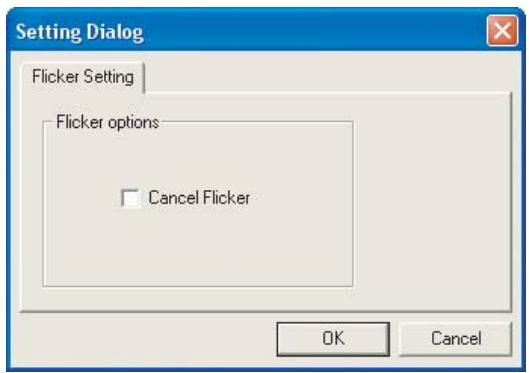Screen dimensions: 529x373
Task: Click the red X icon in title bar
Action: (x=502, y=31)
